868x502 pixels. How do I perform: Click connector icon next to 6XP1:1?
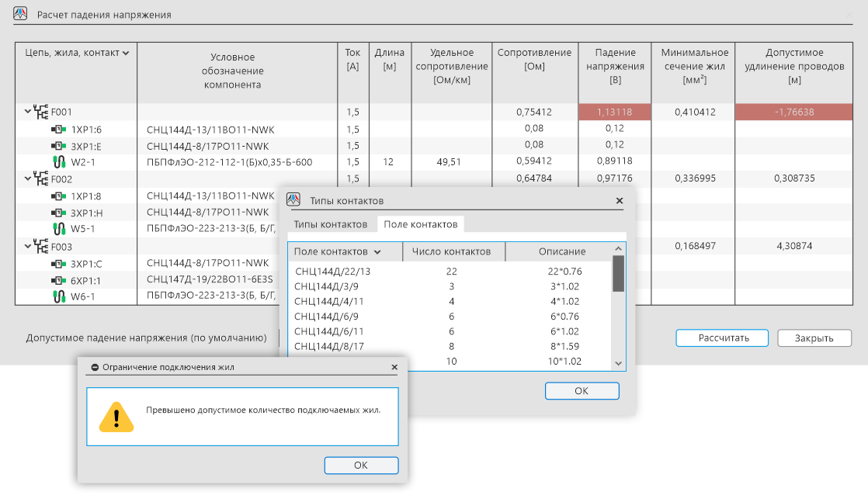click(57, 279)
